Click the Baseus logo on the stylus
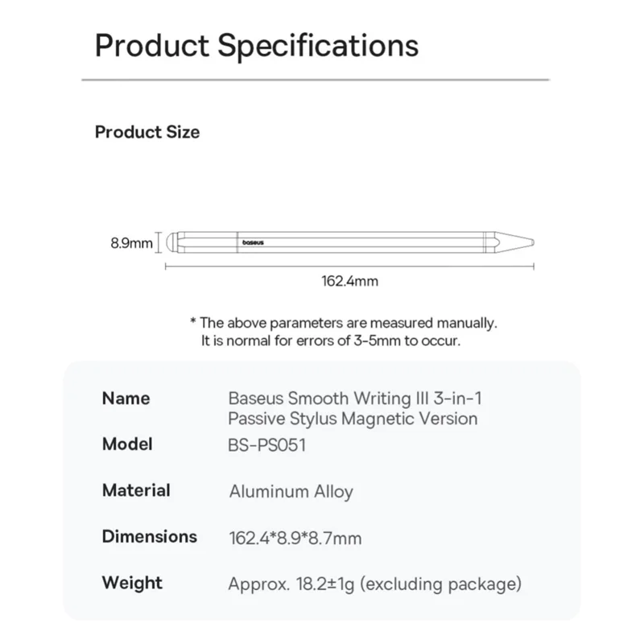The width and height of the screenshot is (644, 644). [x=253, y=241]
